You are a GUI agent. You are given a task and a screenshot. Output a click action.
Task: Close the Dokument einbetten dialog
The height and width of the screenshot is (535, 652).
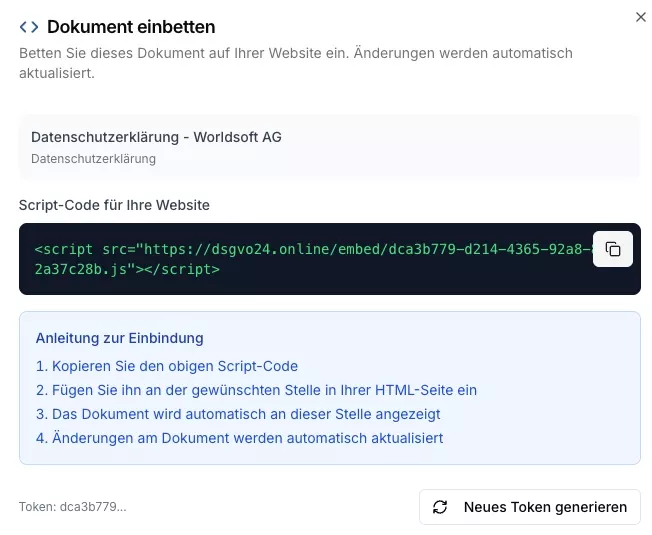[x=641, y=17]
